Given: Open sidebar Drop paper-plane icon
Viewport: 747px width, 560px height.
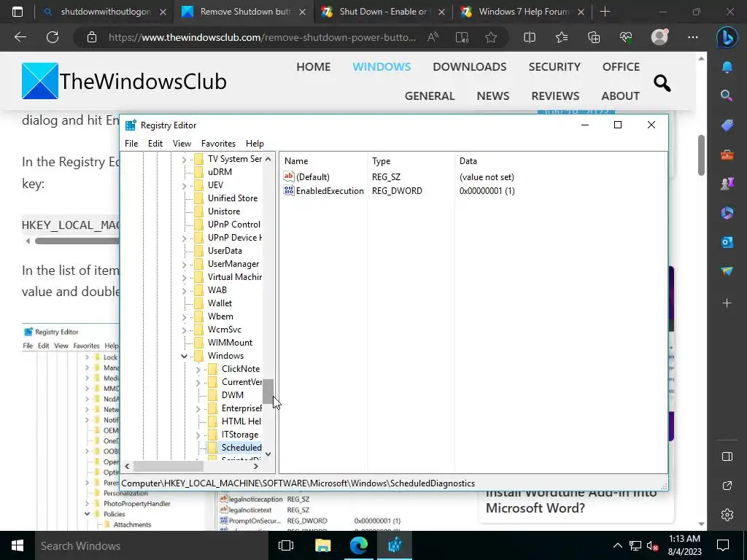Looking at the screenshot, I should coord(727,271).
